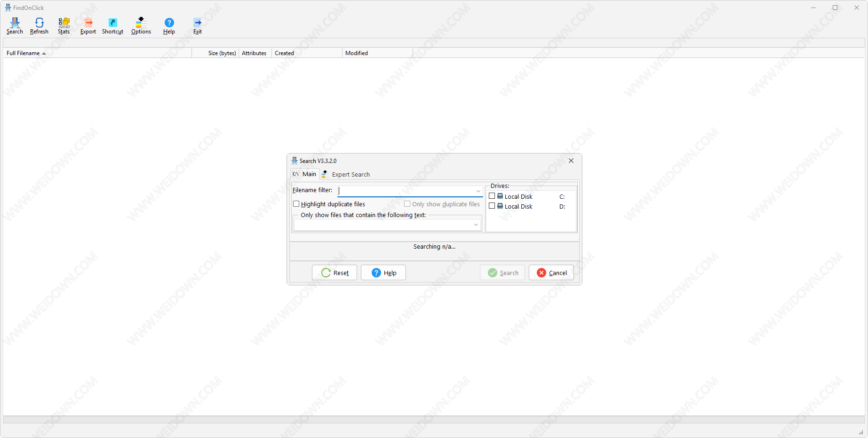Screen dimensions: 868x438
Task: Select the Shortcut toolbar icon
Action: (112, 26)
